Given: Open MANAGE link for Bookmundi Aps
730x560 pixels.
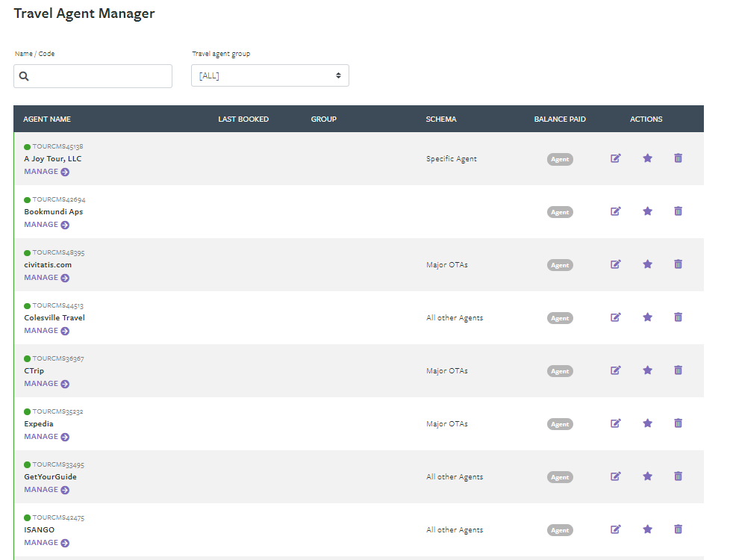Looking at the screenshot, I should (x=46, y=225).
